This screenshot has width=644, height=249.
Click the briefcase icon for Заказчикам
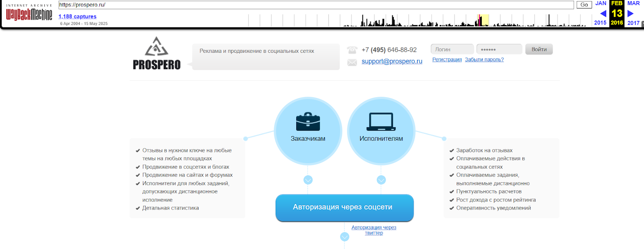coord(308,122)
